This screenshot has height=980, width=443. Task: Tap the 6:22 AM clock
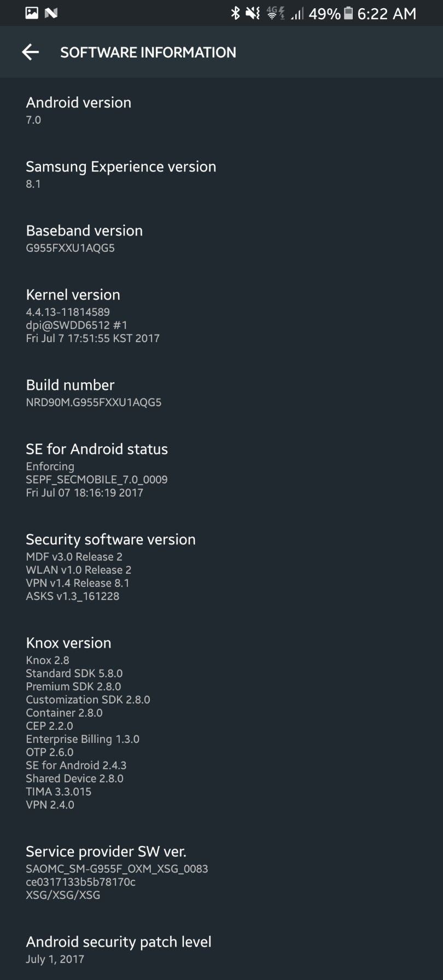pyautogui.click(x=387, y=13)
